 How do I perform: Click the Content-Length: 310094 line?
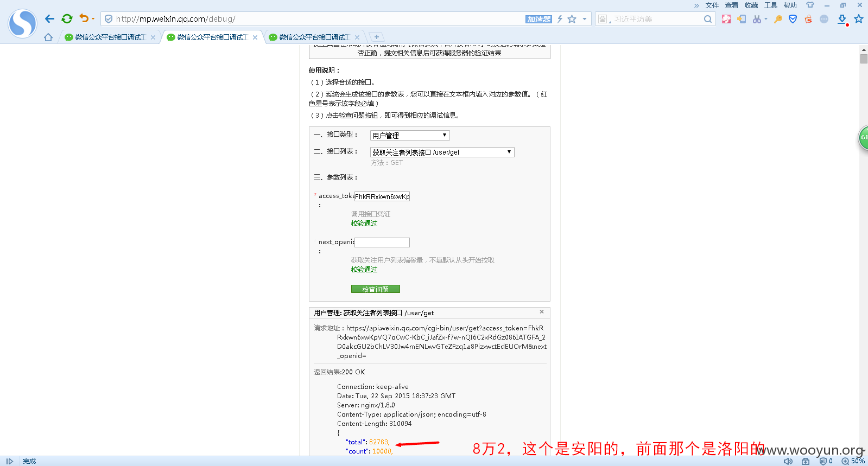(x=375, y=424)
